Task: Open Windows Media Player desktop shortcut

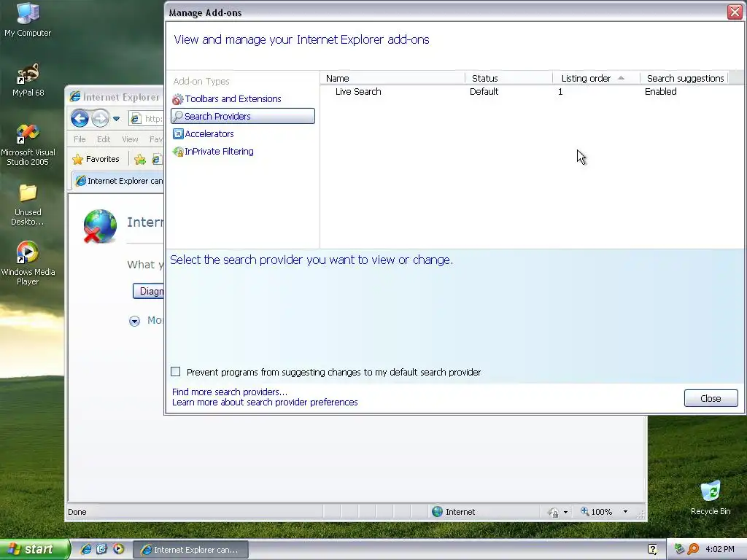Action: pos(28,263)
